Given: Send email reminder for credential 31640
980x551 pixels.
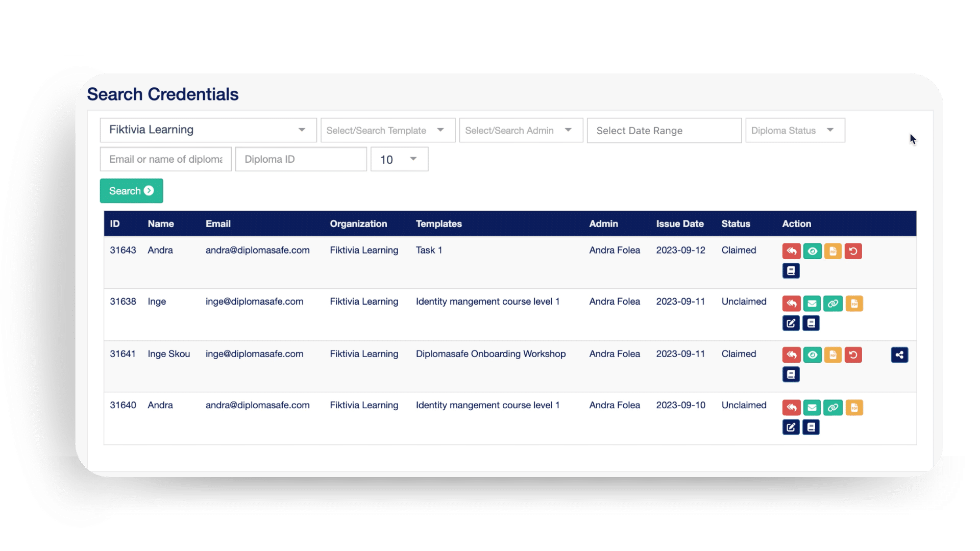Looking at the screenshot, I should (x=813, y=408).
